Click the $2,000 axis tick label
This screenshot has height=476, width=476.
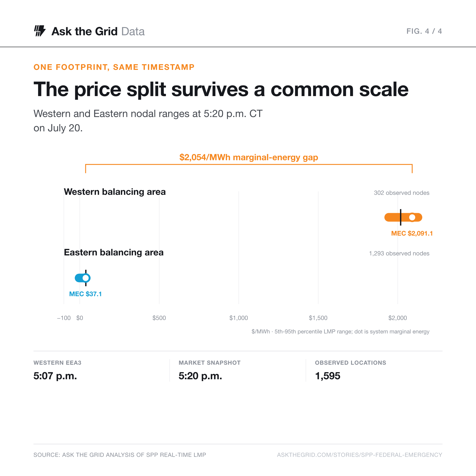(398, 318)
